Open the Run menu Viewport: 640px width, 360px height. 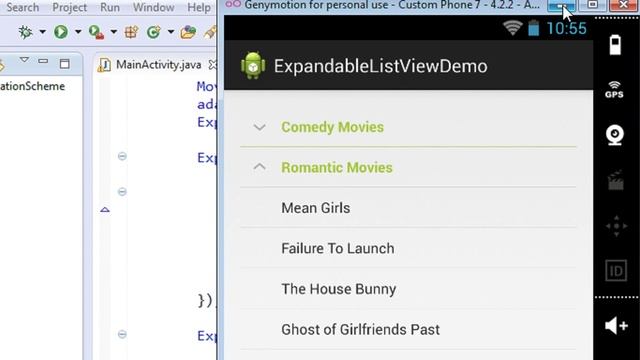point(110,7)
